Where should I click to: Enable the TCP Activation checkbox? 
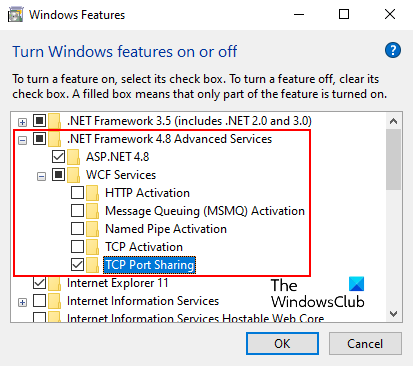77,246
